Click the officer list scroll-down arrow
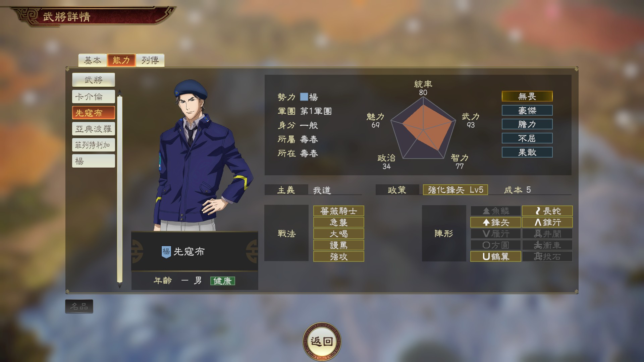Screen dimensions: 644x362 coord(120,287)
